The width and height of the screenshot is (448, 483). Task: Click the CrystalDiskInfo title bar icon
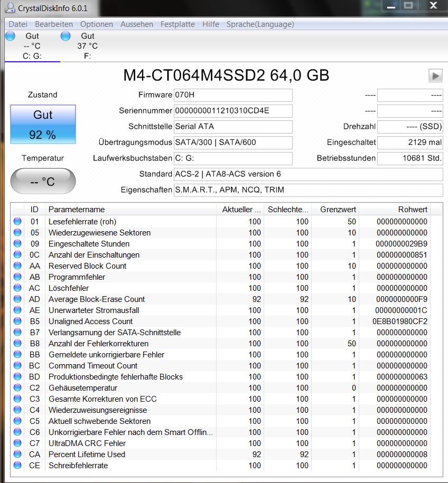(x=10, y=8)
